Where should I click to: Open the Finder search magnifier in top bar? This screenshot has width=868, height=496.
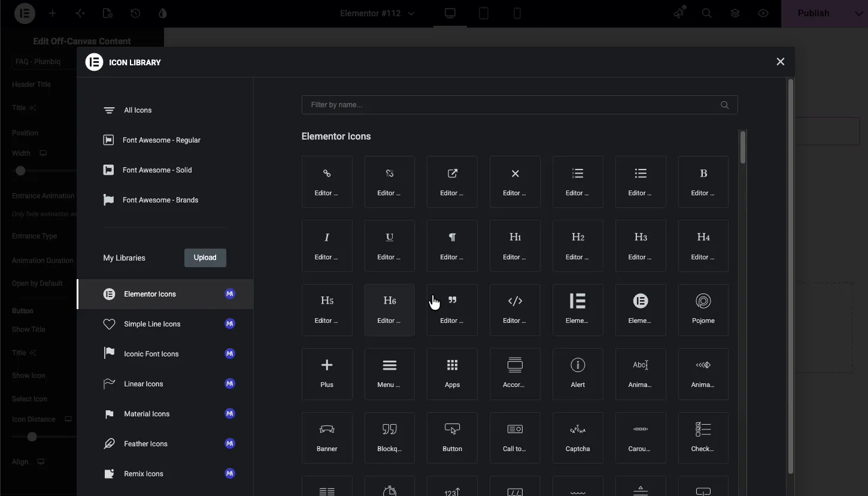[707, 13]
